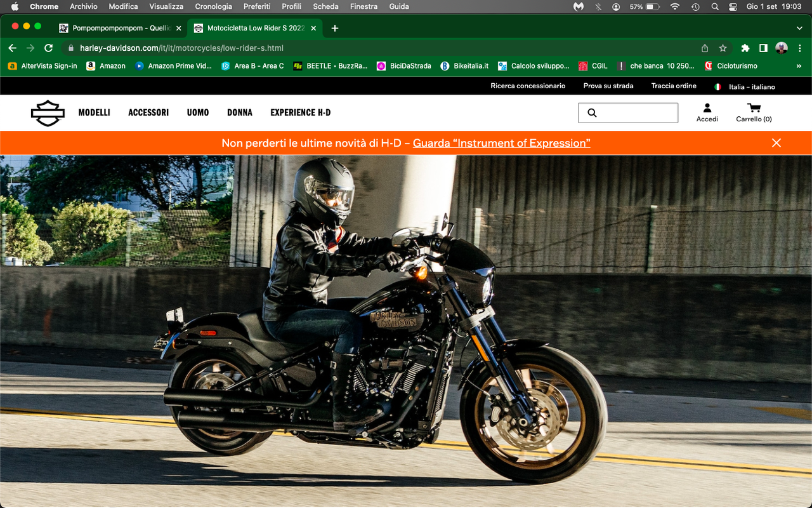Open the Amazon Prime Video bookmark
The height and width of the screenshot is (508, 812).
(173, 66)
